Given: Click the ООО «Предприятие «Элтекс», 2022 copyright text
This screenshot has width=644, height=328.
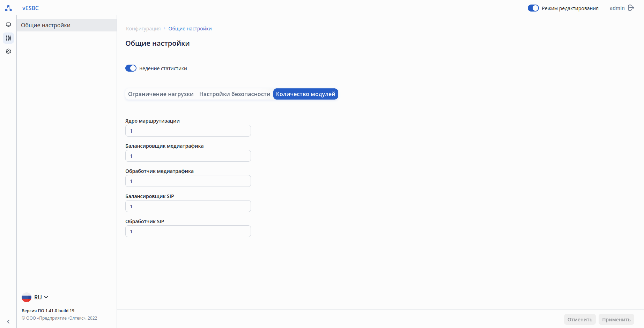Looking at the screenshot, I should 59,318.
